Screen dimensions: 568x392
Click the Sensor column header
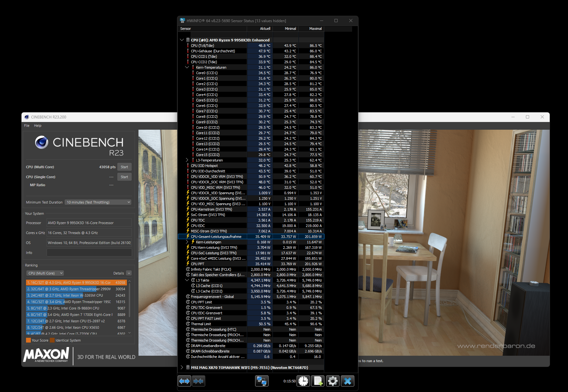(212, 29)
